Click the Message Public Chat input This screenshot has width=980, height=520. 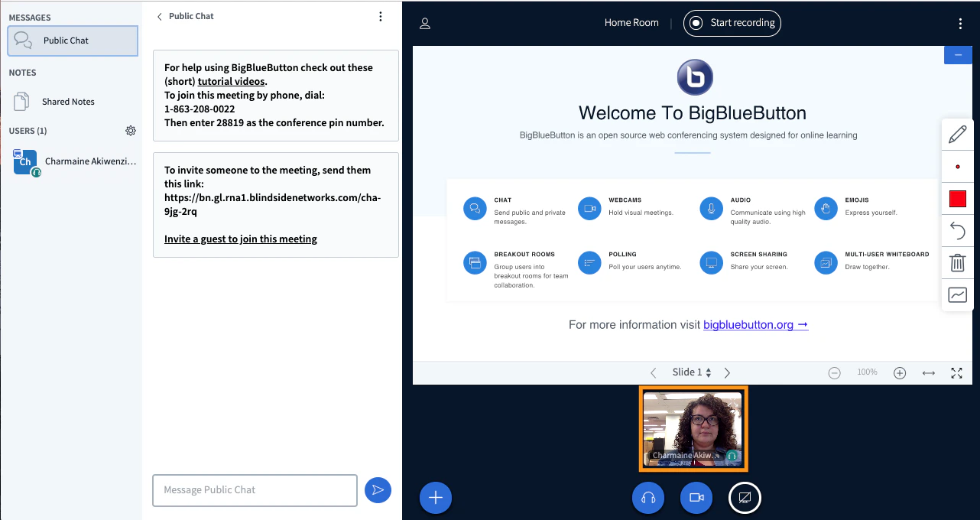pos(255,490)
